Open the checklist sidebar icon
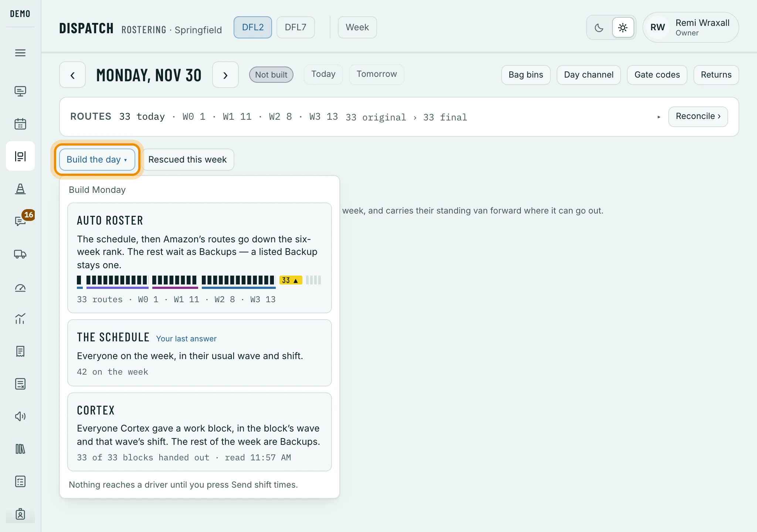 tap(20, 481)
